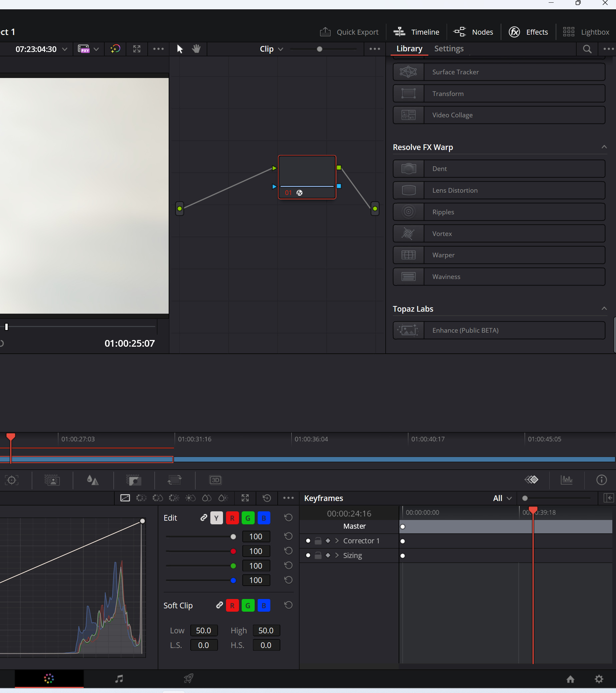
Task: Select Enhance (Public BETA) effect
Action: [x=499, y=330]
